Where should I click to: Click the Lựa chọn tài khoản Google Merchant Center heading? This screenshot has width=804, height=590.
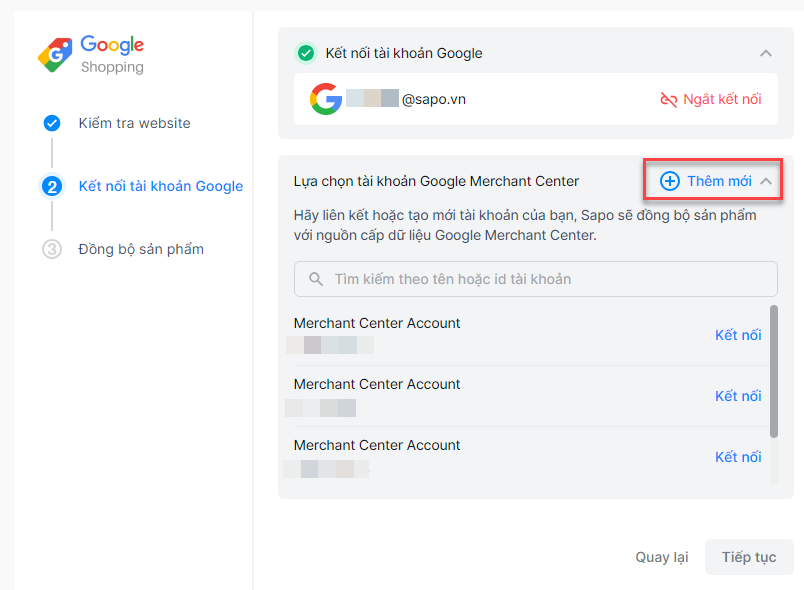(436, 181)
